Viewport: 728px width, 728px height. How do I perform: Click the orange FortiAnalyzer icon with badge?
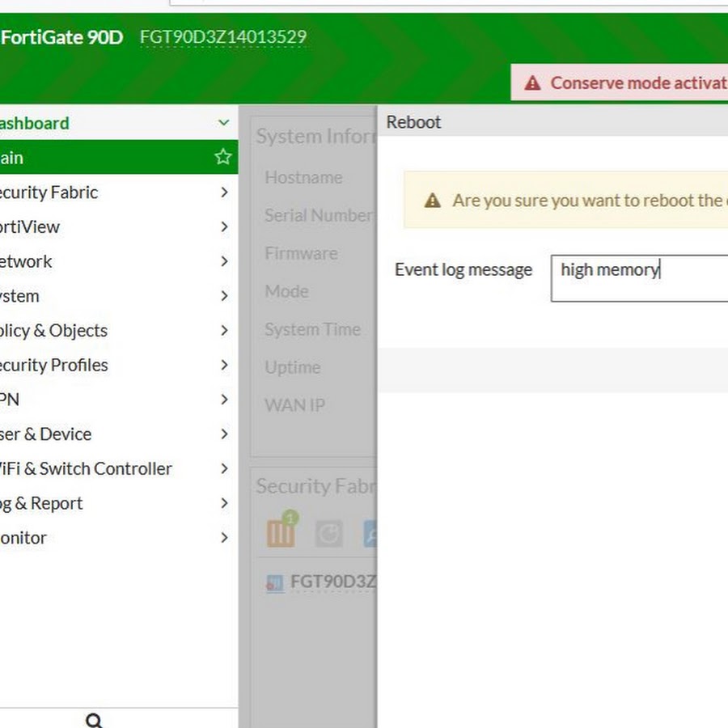[281, 532]
